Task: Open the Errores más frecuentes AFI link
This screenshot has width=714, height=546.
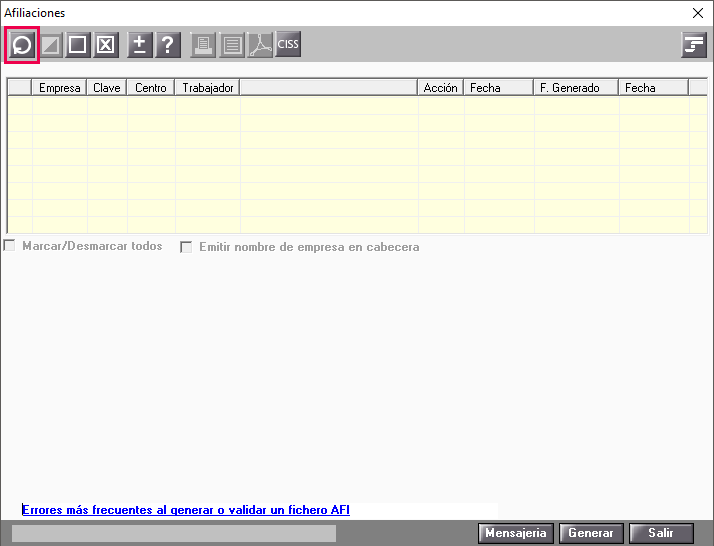Action: click(x=186, y=510)
